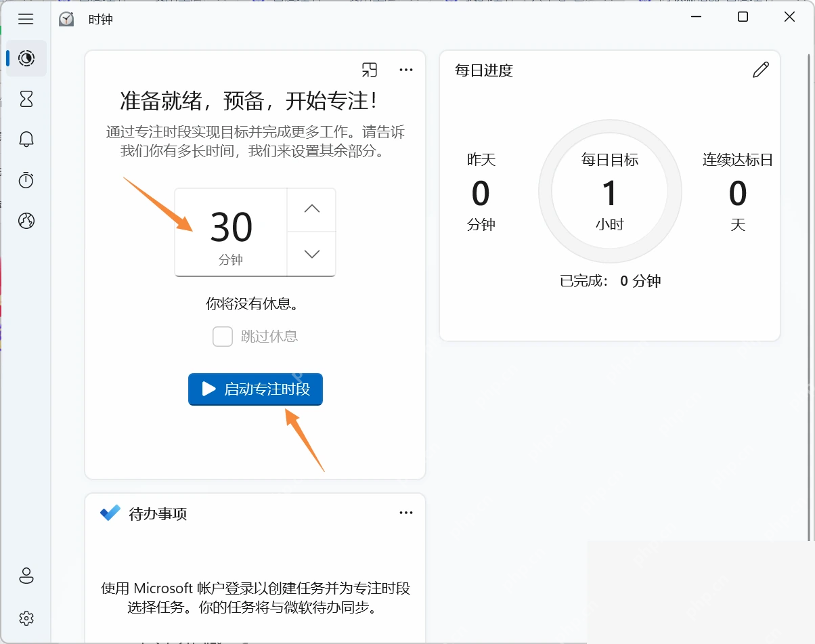Screen dimensions: 815x644
Task: Decrease the focus minutes with the down arrow
Action: (311, 254)
